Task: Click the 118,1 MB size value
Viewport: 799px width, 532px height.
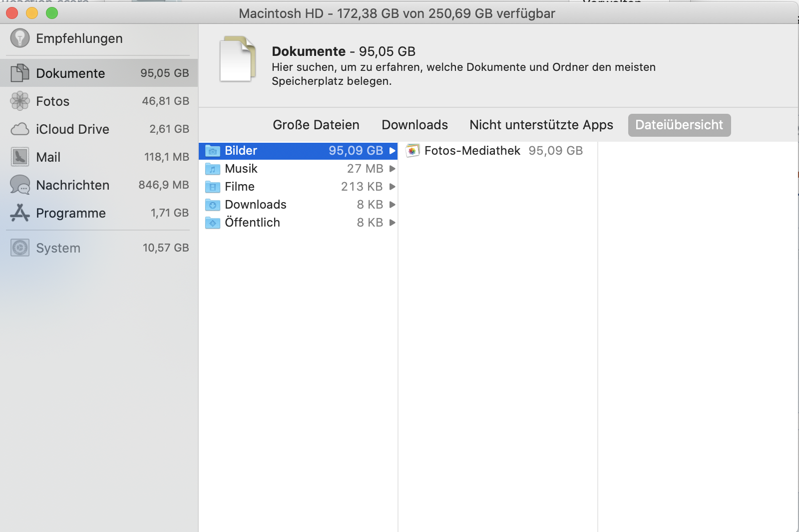Action: tap(167, 157)
